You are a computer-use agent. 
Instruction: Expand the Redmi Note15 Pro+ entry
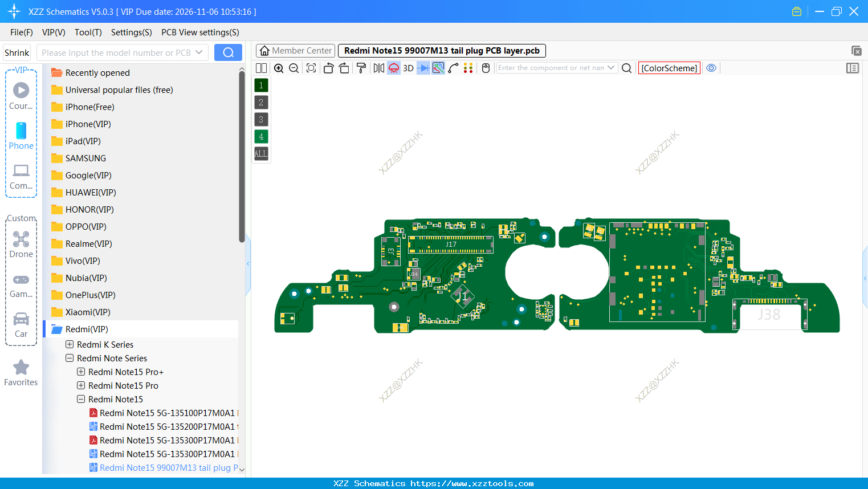click(80, 372)
